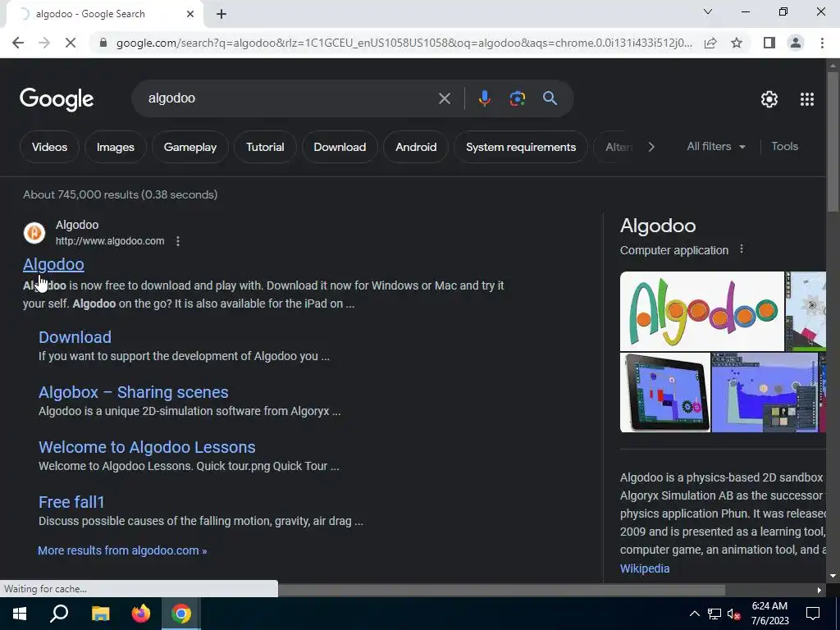840x630 pixels.
Task: Open Algobox – Sharing scenes link
Action: 134,392
